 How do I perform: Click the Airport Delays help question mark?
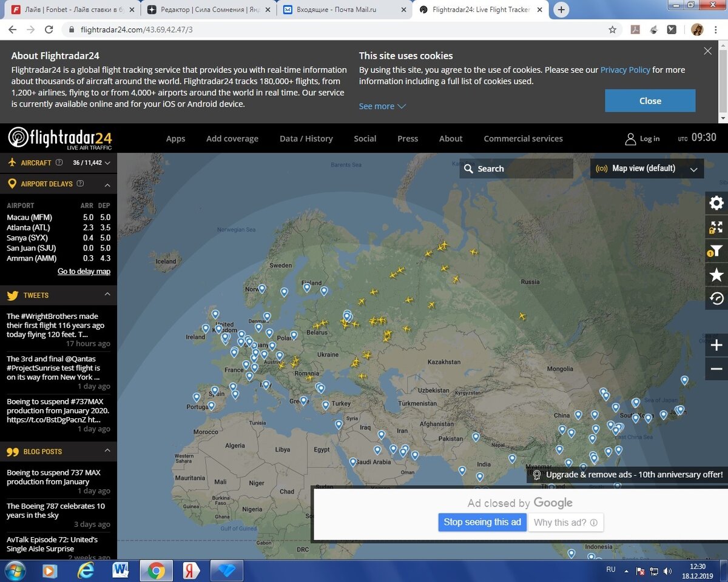(x=80, y=184)
